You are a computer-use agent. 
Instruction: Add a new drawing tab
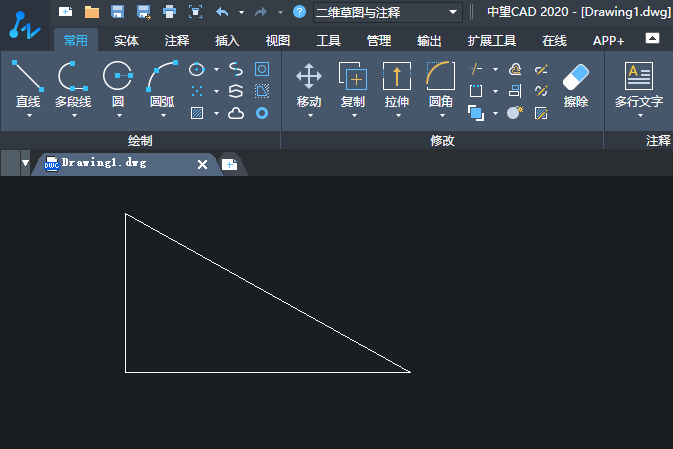coord(230,164)
